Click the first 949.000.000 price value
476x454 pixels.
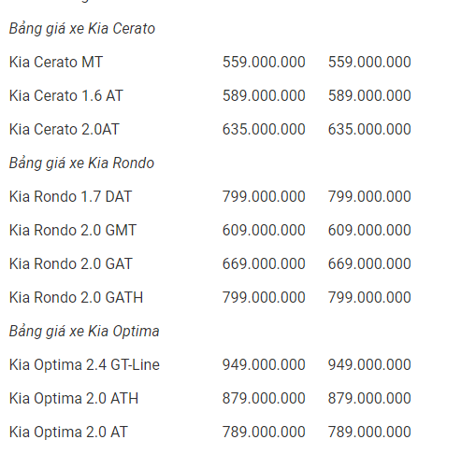point(264,364)
